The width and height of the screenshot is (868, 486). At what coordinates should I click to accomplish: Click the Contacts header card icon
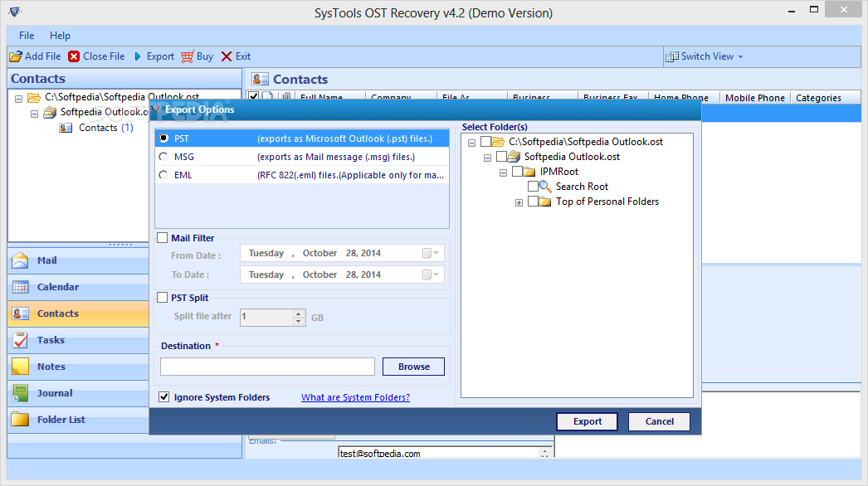pyautogui.click(x=261, y=79)
